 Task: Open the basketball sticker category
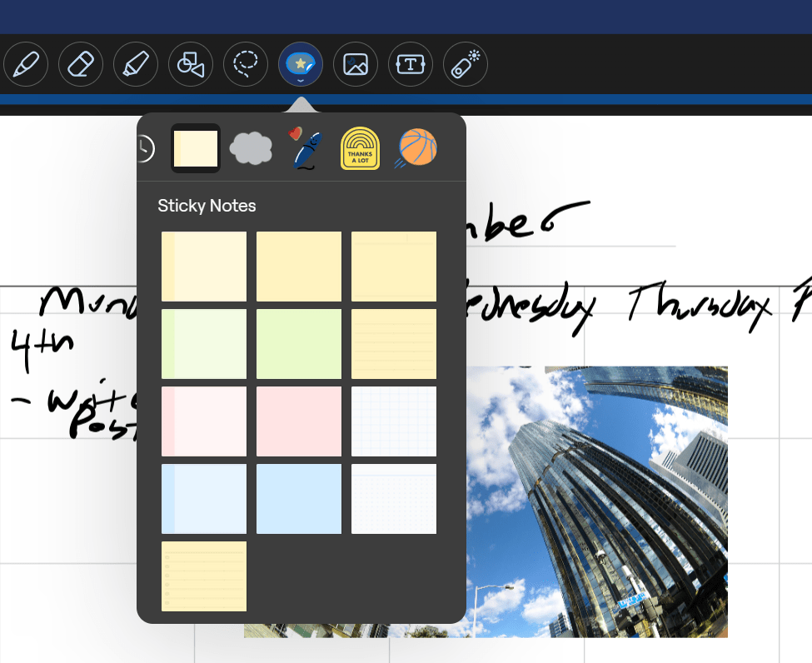pos(416,148)
